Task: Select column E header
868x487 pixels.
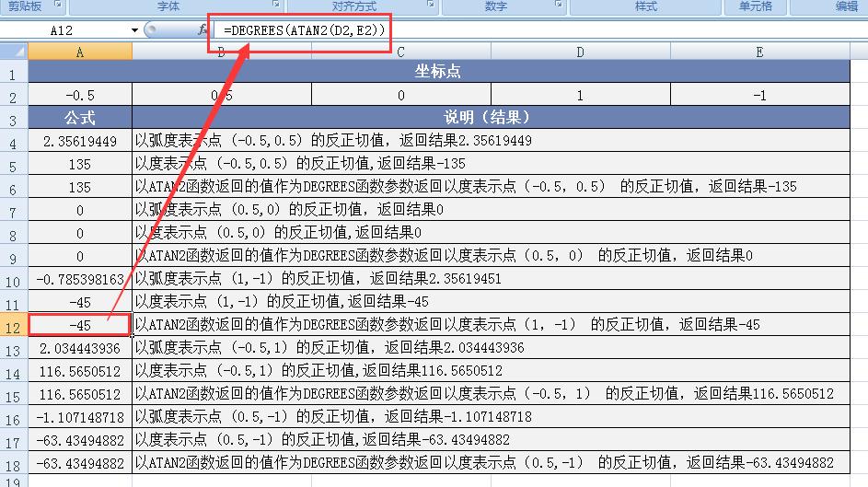Action: [x=759, y=52]
